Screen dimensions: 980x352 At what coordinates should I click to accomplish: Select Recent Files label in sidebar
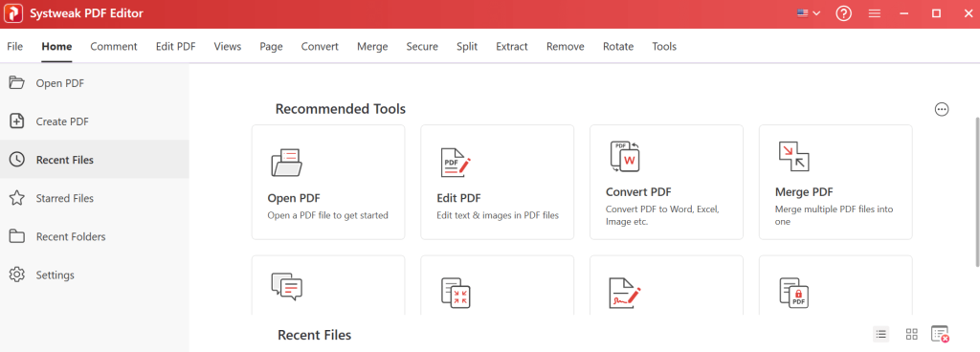tap(65, 160)
